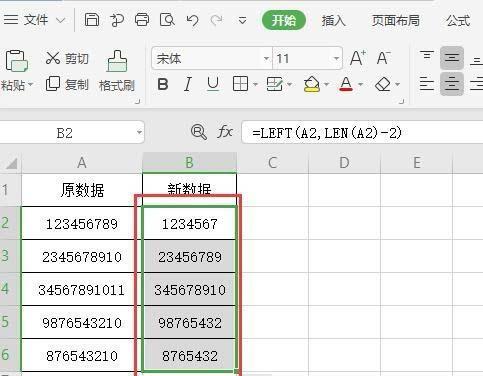Toggle the middle vertical align icon
This screenshot has width=483, height=376.
[452, 58]
